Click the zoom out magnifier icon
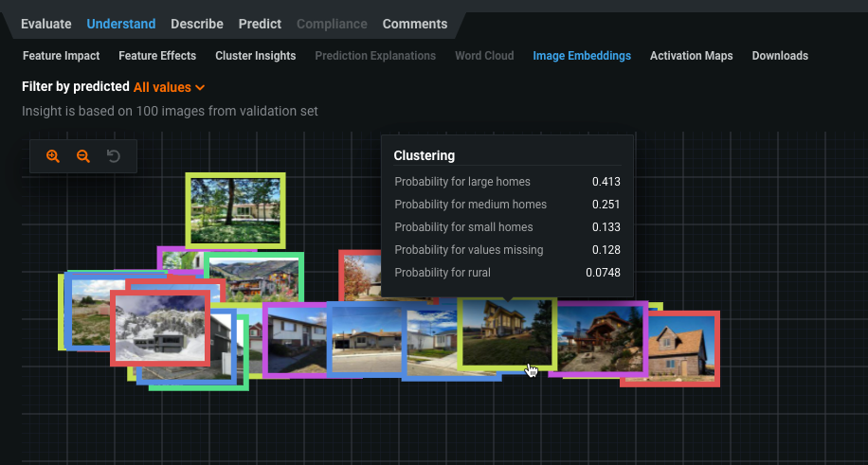Screen dimensions: 868x465 pos(83,156)
